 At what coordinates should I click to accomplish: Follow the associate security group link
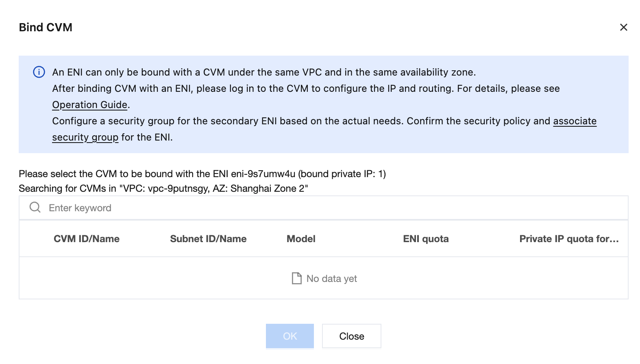point(575,121)
